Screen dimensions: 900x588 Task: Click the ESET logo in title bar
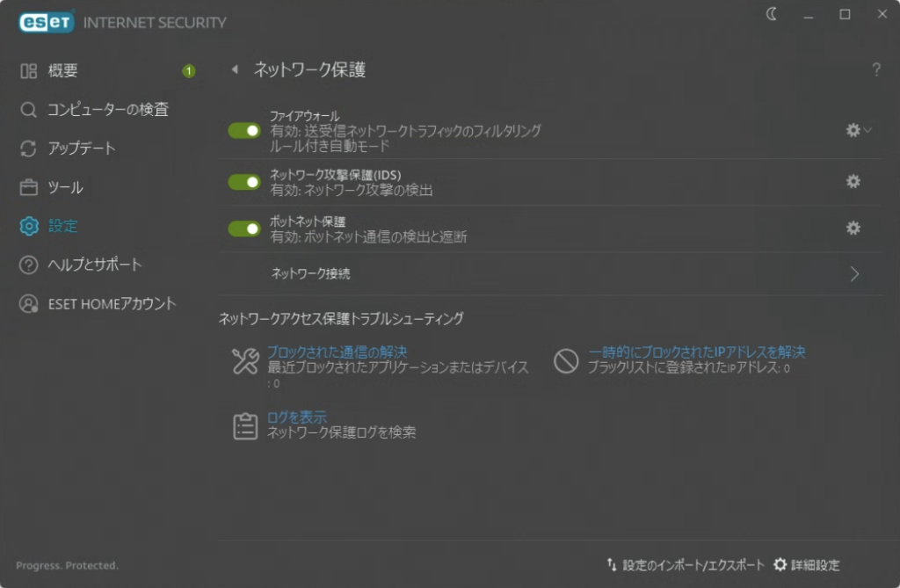point(46,22)
